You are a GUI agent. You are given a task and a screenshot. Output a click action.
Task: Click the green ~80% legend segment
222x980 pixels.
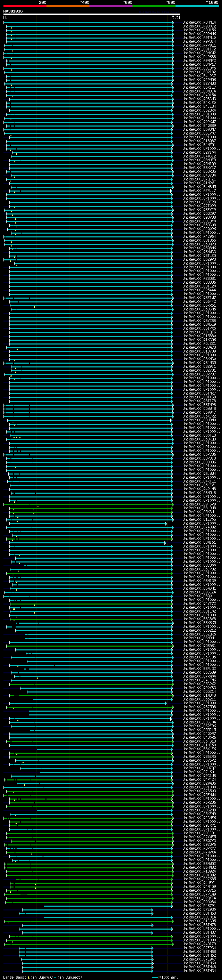(154, 6)
